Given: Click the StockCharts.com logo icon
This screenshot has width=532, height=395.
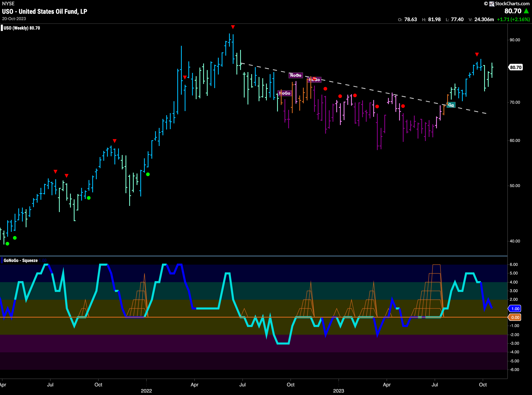Looking at the screenshot, I should [x=492, y=3].
